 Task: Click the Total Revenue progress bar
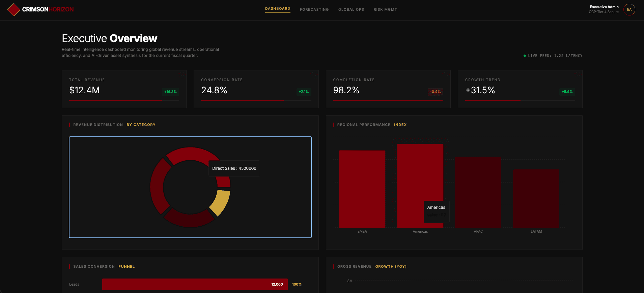pos(124,100)
